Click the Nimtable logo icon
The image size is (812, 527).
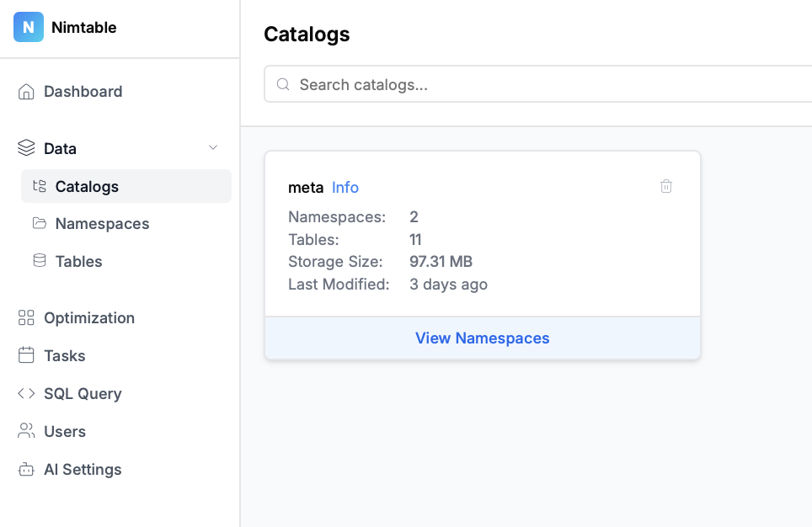pos(28,28)
